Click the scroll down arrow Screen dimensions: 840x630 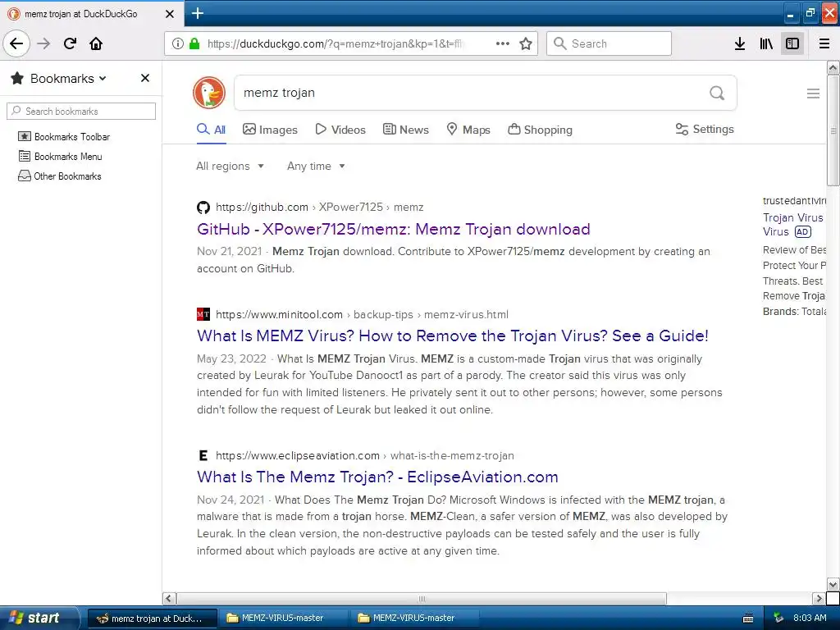pos(833,584)
